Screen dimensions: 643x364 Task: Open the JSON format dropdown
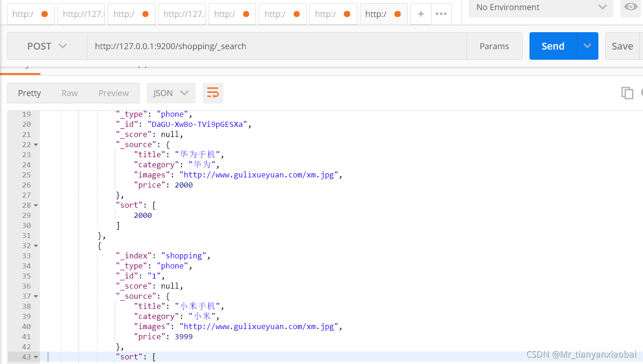click(171, 93)
